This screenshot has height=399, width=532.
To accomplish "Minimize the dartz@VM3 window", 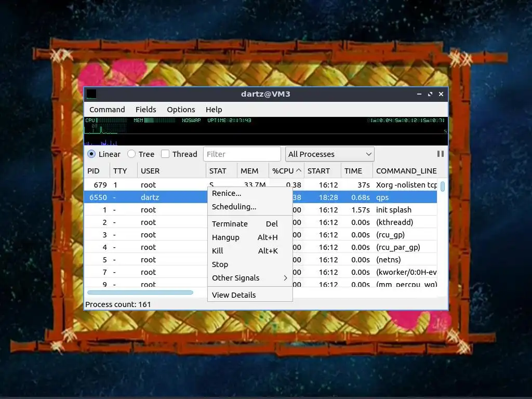I will point(419,94).
